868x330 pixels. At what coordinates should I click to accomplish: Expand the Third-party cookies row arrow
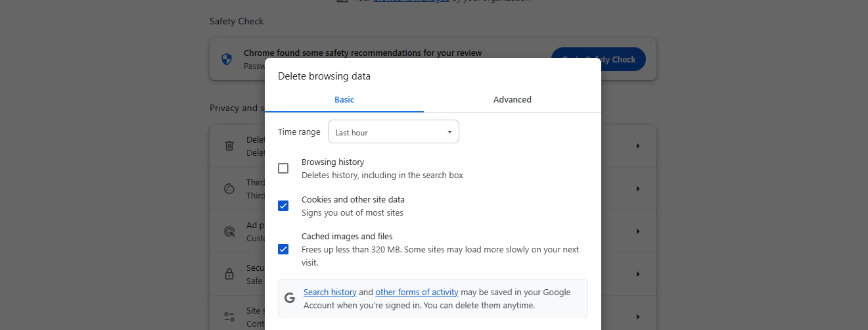(637, 189)
